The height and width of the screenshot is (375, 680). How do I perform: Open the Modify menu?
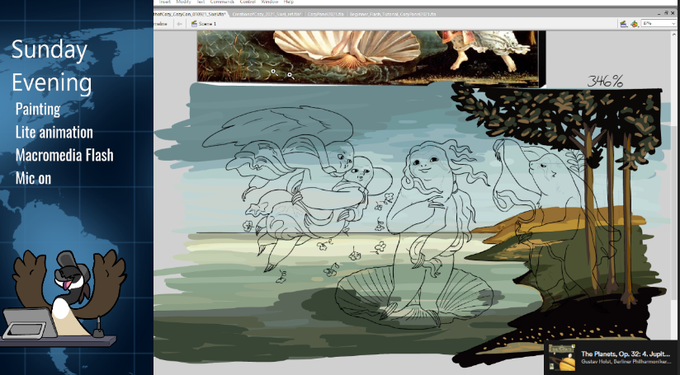183,2
